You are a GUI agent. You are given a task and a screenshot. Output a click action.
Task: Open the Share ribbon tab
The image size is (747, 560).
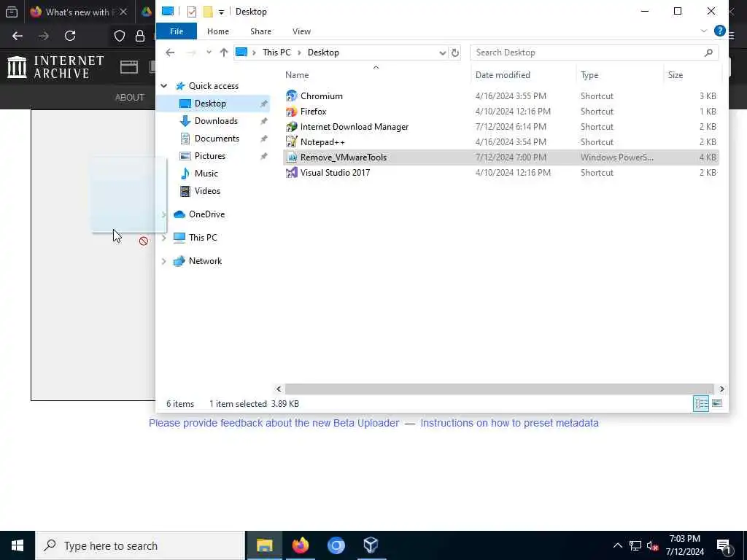(x=260, y=31)
